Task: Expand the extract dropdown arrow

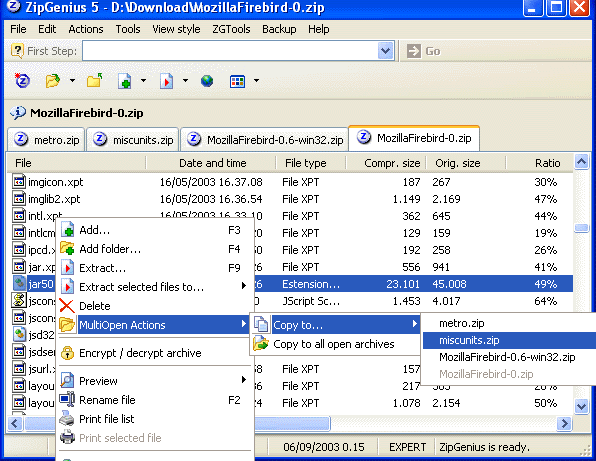Action: pos(185,81)
